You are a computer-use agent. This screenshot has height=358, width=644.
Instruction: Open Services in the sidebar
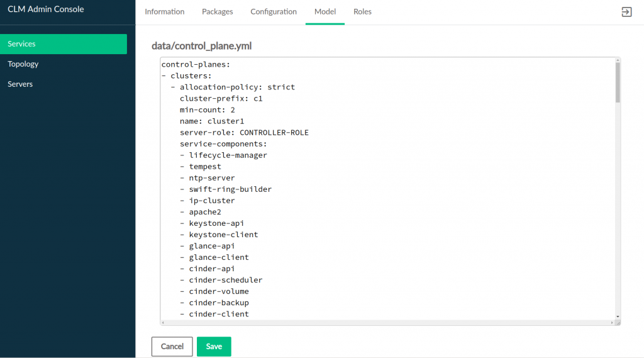(x=64, y=44)
